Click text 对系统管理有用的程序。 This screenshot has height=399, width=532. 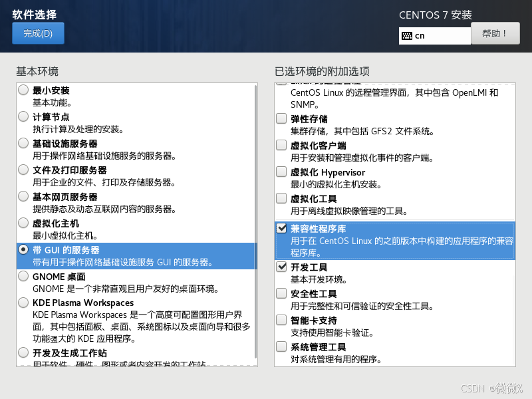pos(336,359)
